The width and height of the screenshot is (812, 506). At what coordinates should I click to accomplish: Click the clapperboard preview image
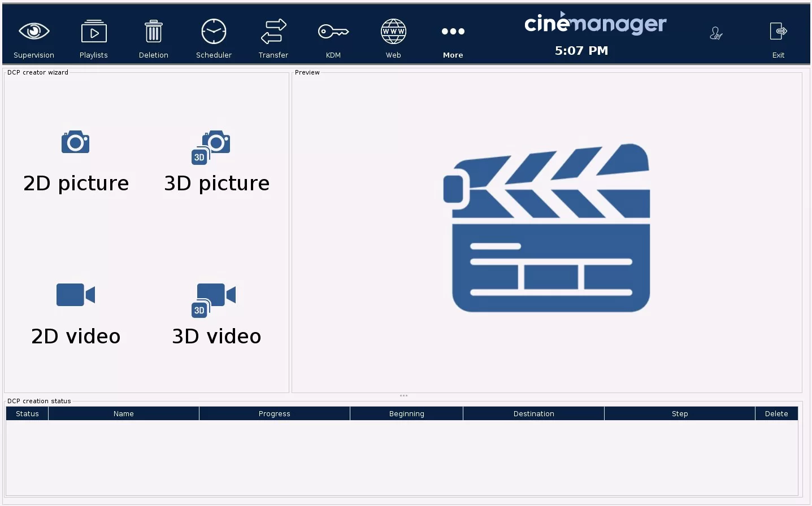coord(547,228)
